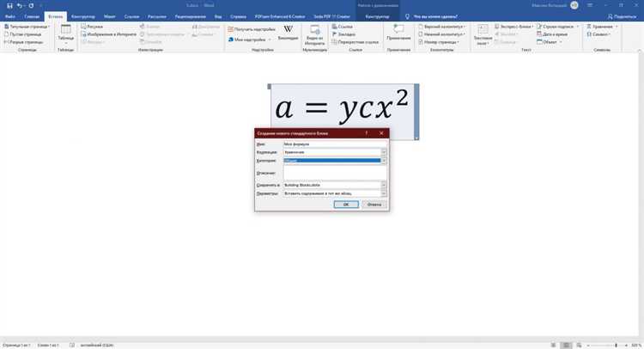Viewport: 644px width, 349px height.
Task: Click the Wikipedia W icon in the ribbon
Action: point(289,29)
